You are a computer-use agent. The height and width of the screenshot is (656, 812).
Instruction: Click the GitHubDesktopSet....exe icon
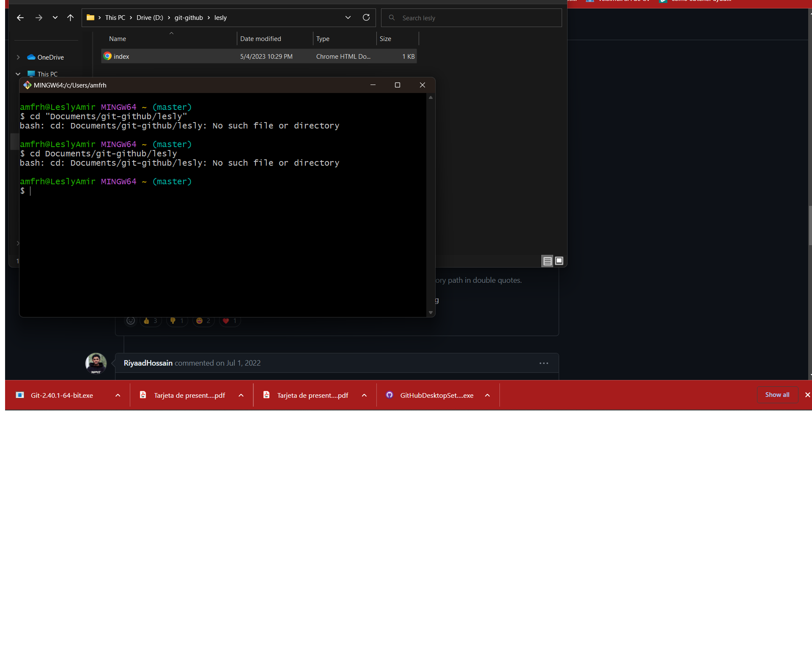tap(390, 395)
